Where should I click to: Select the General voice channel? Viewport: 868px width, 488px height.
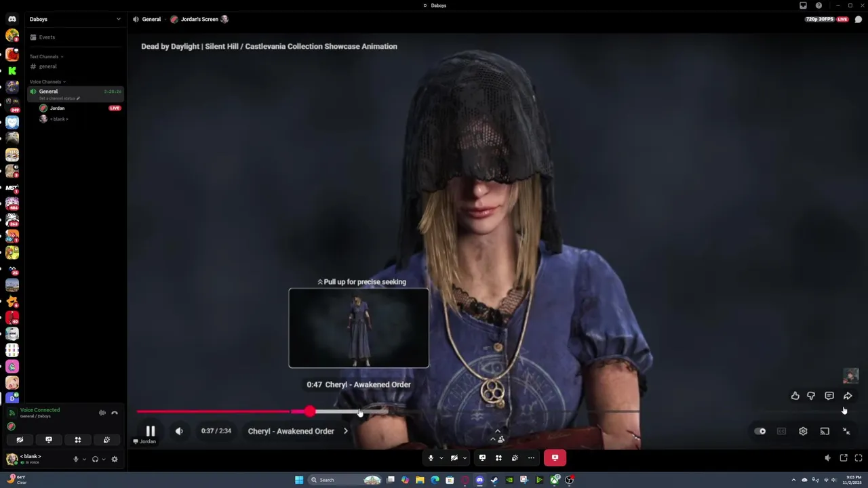(x=76, y=94)
